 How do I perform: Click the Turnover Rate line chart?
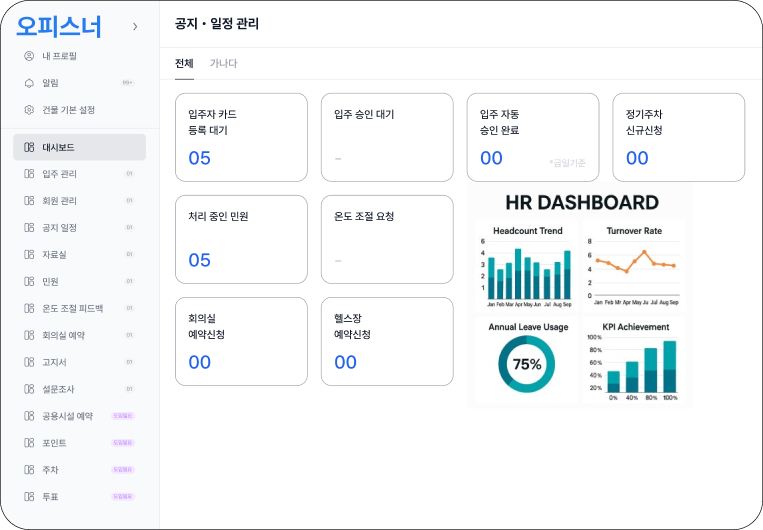coord(634,266)
